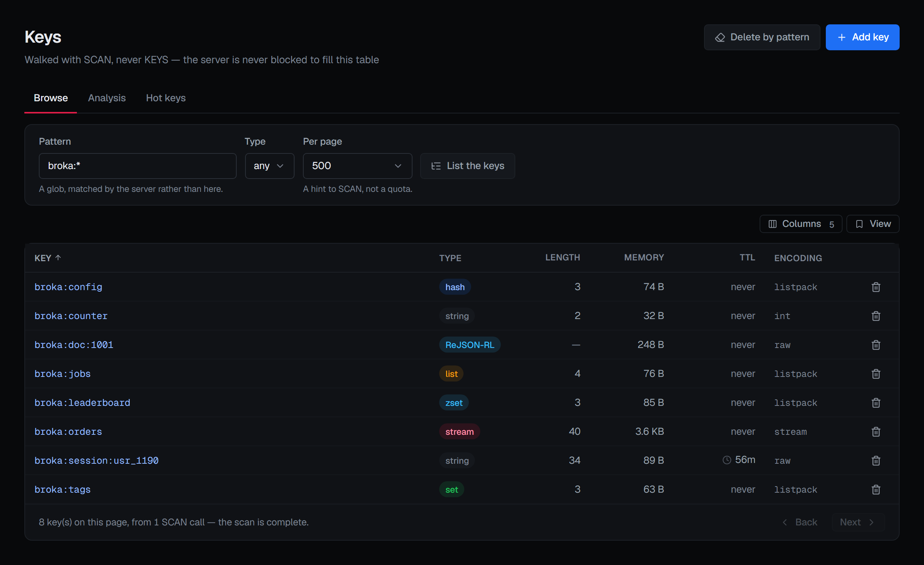
Task: Delete broka:leaderboard with its trash icon
Action: [x=876, y=402]
